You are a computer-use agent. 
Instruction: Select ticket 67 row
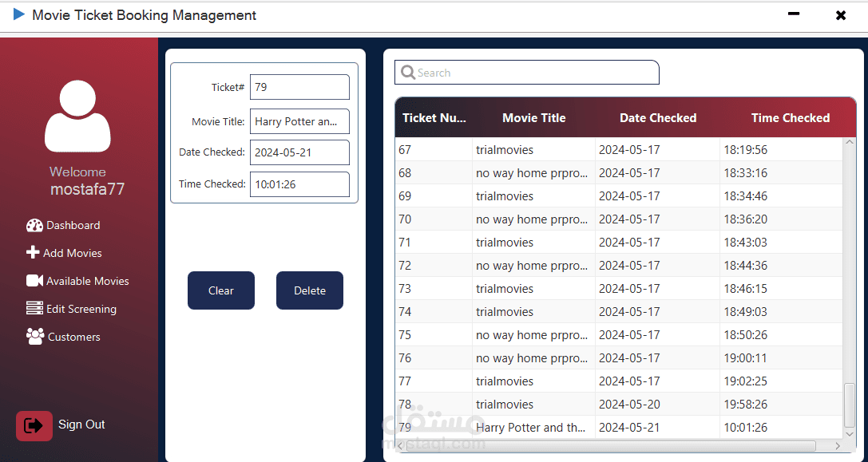click(620, 149)
